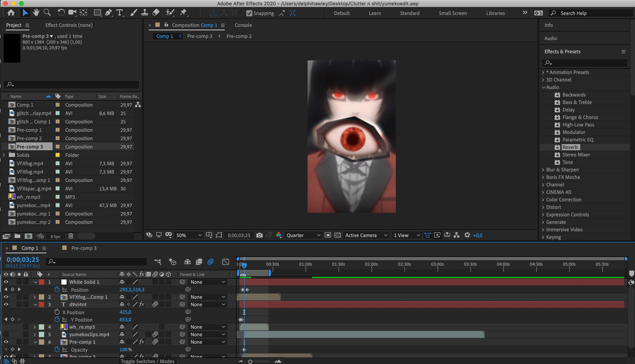Expand the Solids folder in Project

[4, 155]
